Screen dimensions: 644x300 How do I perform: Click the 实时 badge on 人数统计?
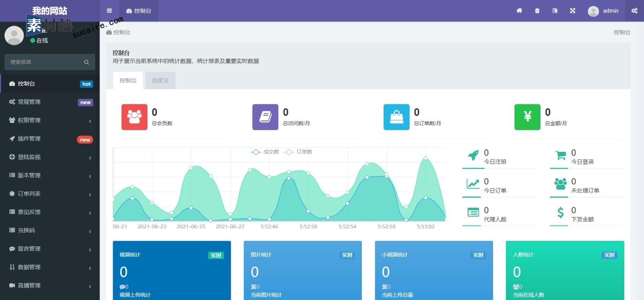(x=609, y=255)
